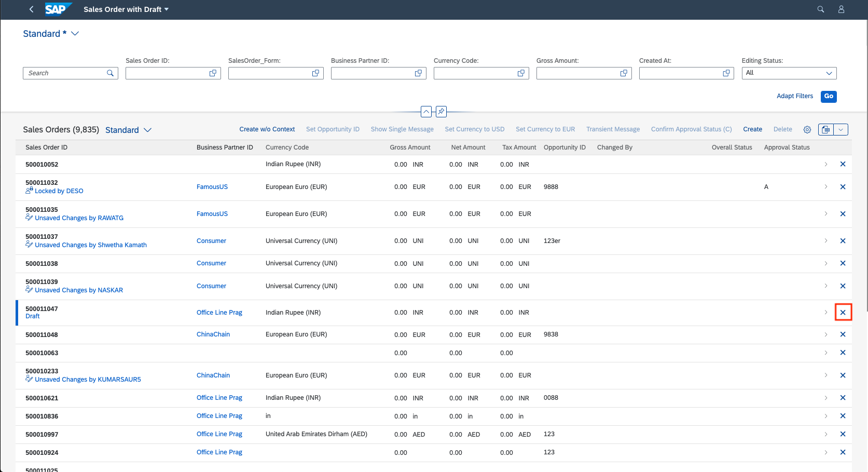This screenshot has width=868, height=472.
Task: Open export options dropdown arrow
Action: [x=841, y=130]
